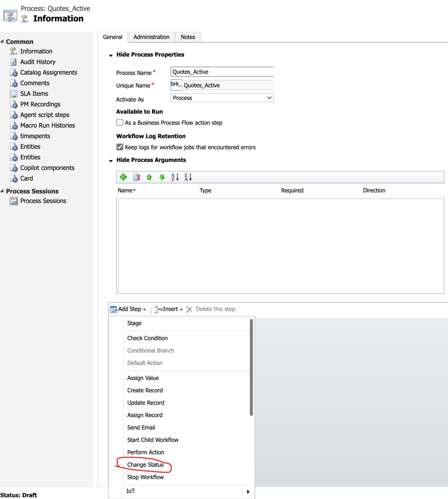This screenshot has height=499, width=448.
Task: Sort arguments ascending with A-Z icon
Action: (175, 178)
